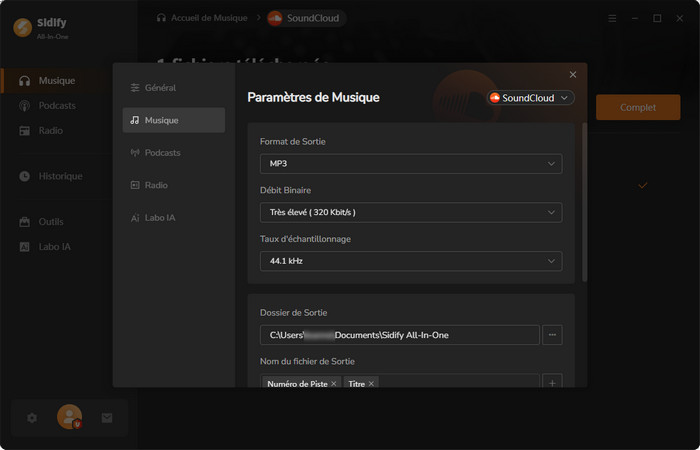Click the settings gear icon at bottom left

[x=32, y=418]
